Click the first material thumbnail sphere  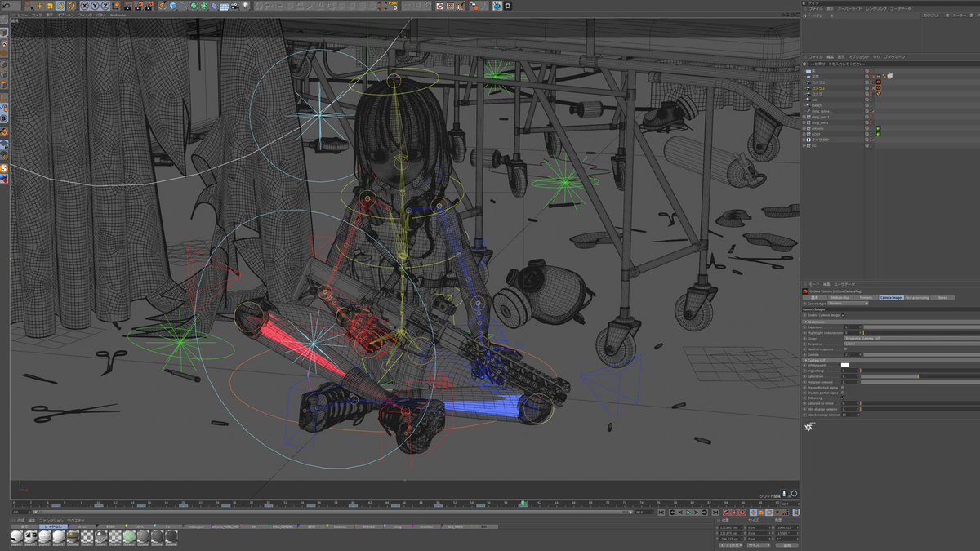point(17,536)
